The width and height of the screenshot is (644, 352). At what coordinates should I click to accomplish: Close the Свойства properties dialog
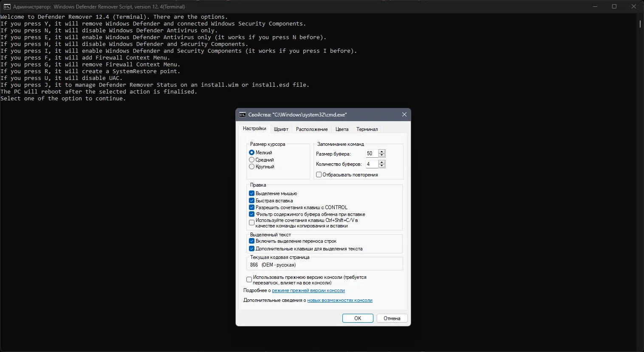(x=404, y=115)
